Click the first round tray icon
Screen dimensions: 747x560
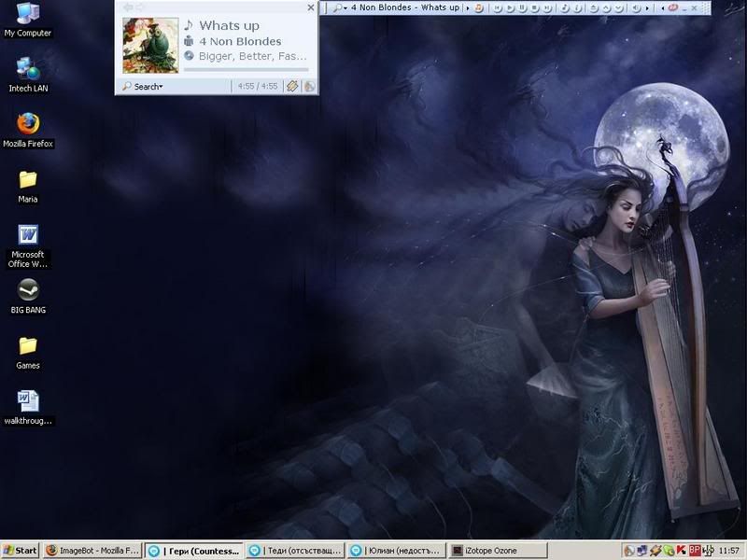click(x=629, y=551)
